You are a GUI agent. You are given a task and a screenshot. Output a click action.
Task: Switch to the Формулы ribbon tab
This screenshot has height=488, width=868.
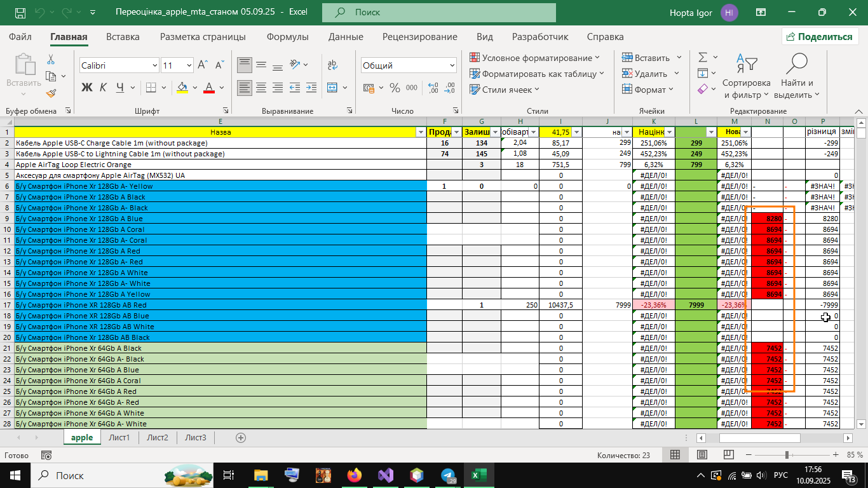[x=288, y=37]
